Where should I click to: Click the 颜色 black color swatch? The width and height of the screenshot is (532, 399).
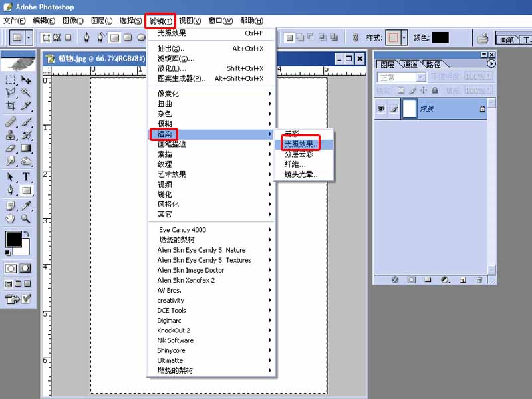[440, 38]
